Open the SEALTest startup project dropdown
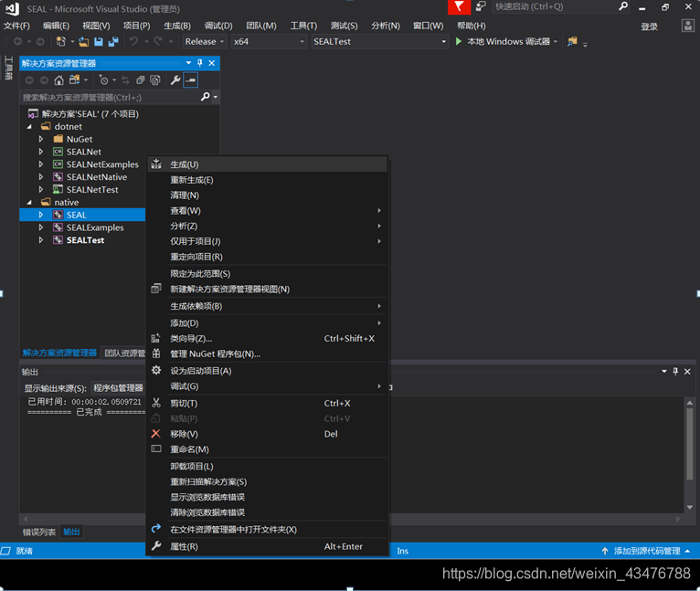The width and height of the screenshot is (700, 591). (x=379, y=41)
